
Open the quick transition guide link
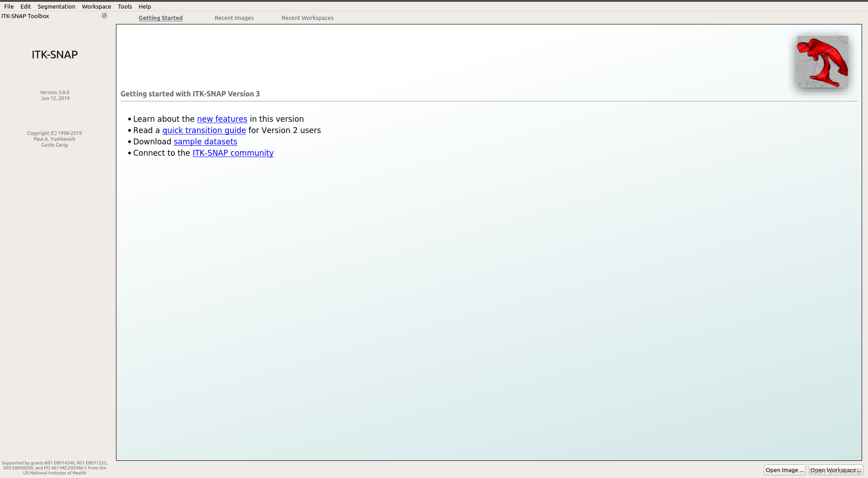[x=204, y=130]
